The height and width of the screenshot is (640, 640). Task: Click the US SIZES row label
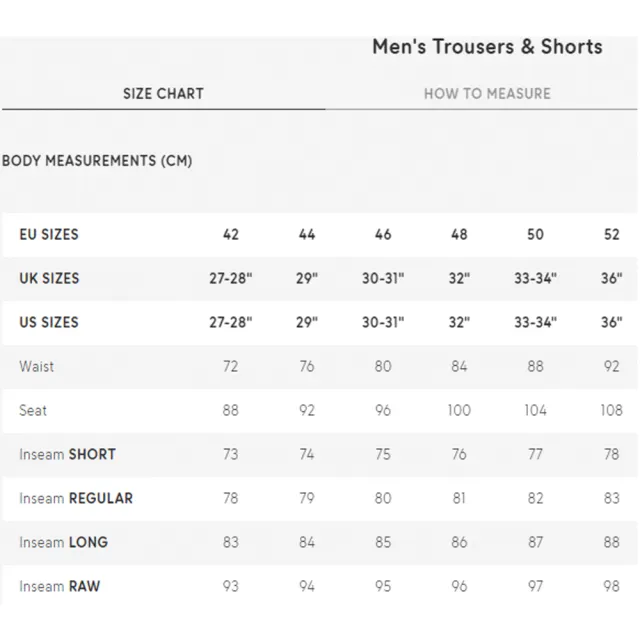[x=49, y=322]
